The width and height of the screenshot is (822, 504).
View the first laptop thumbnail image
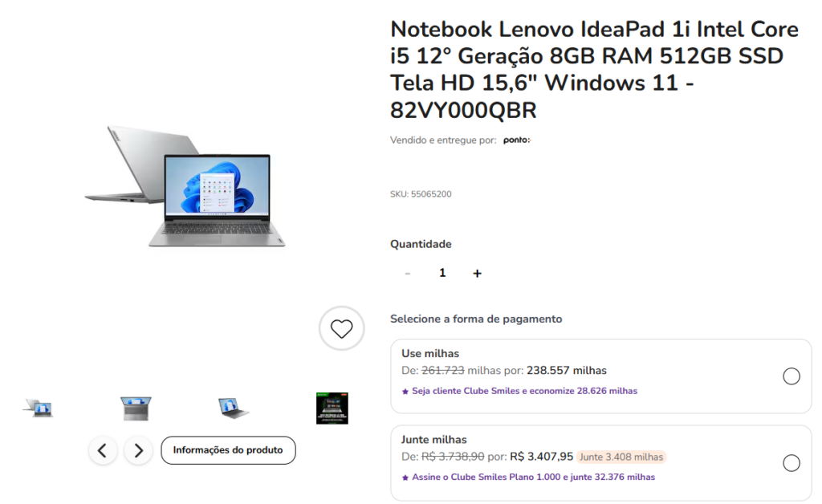[38, 408]
